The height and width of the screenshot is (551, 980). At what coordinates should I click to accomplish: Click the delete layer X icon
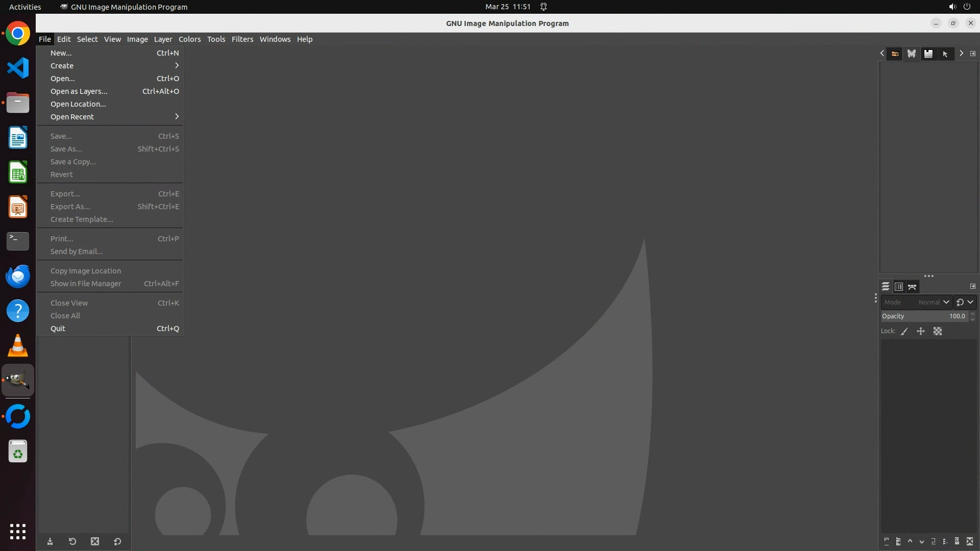(x=970, y=541)
